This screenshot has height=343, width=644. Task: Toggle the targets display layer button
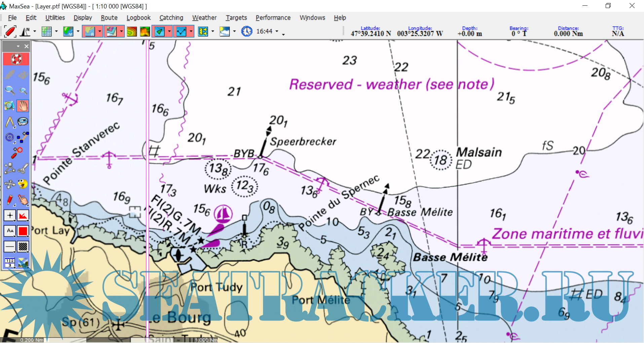(159, 32)
